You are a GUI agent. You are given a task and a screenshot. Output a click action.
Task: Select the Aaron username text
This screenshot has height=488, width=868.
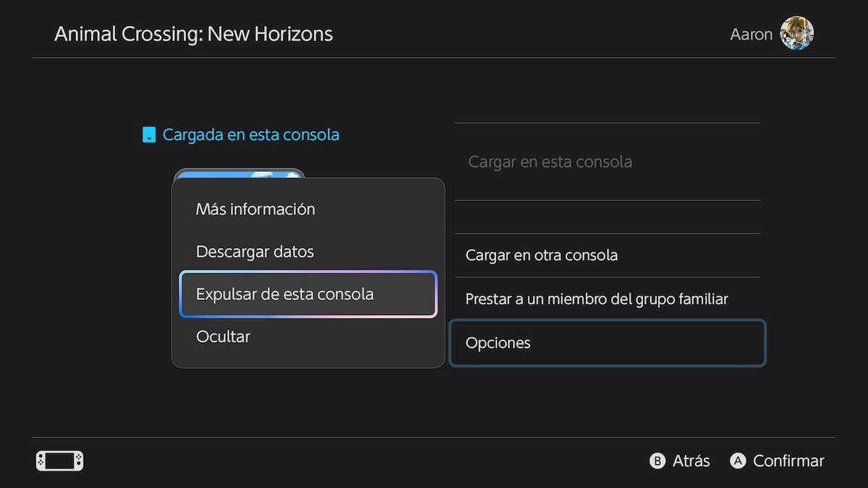[x=751, y=33]
